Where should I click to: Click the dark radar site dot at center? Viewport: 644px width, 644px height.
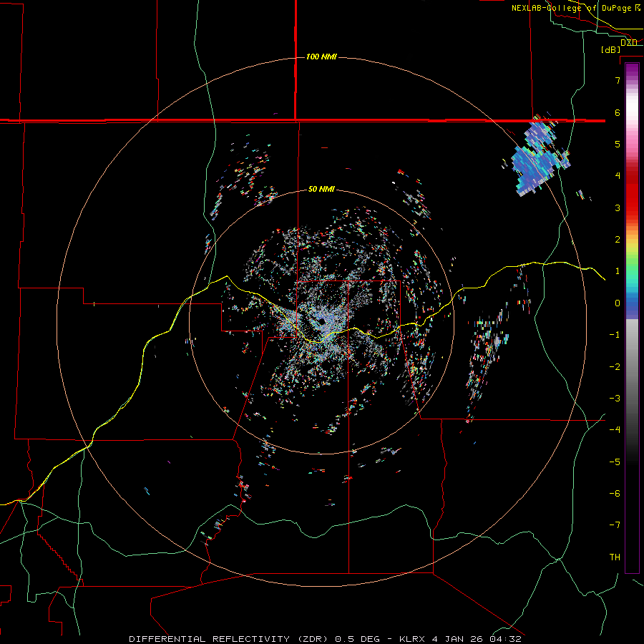pyautogui.click(x=321, y=321)
